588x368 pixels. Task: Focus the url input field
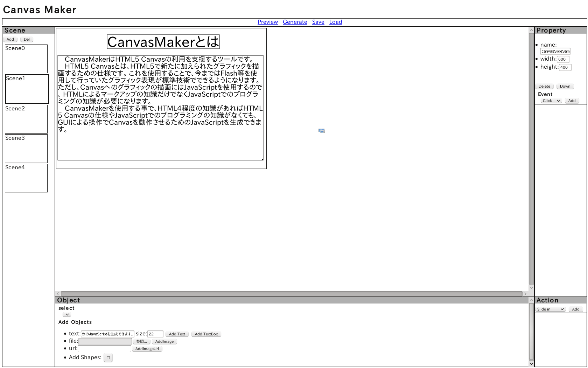tap(104, 349)
